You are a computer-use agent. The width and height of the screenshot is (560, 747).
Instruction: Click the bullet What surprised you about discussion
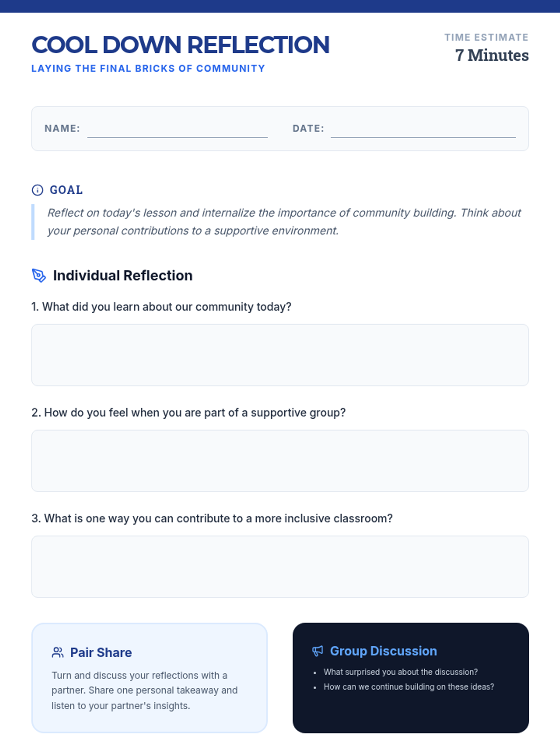[401, 672]
